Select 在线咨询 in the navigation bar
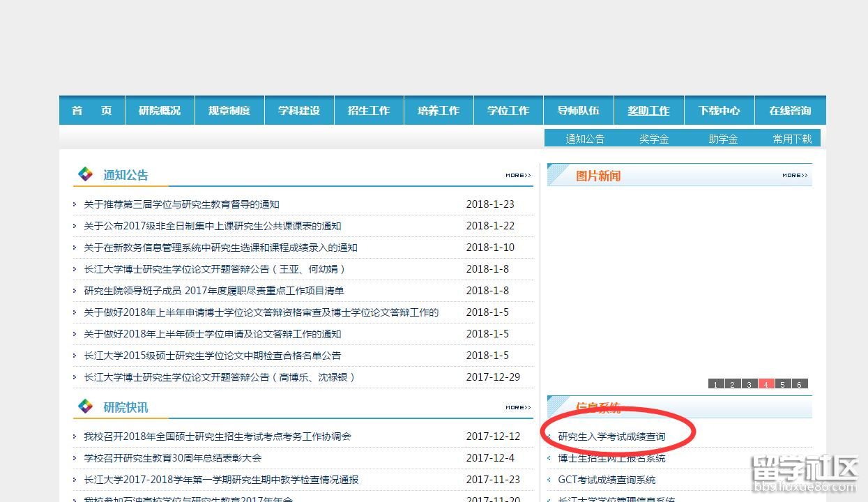The image size is (868, 502). (790, 111)
